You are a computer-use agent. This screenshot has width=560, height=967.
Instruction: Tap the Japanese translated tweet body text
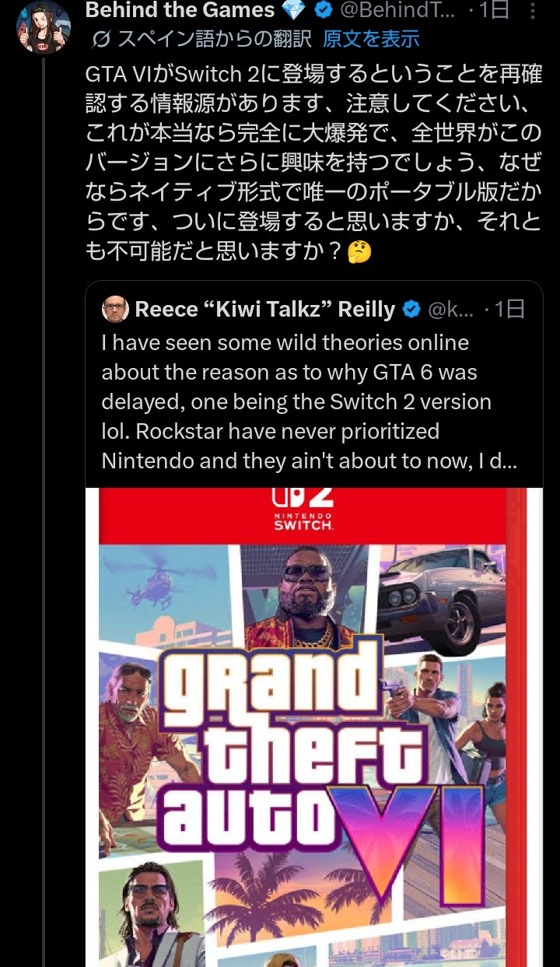[x=311, y=163]
